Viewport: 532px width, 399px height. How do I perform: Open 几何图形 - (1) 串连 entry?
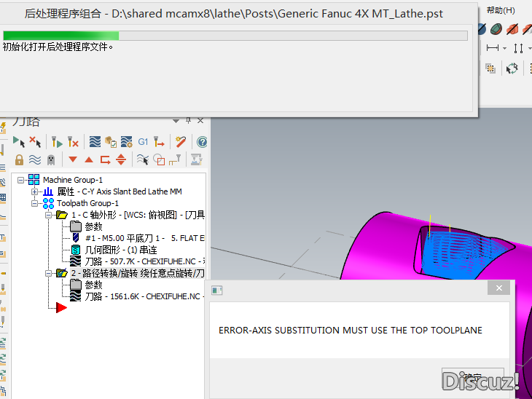coord(121,250)
